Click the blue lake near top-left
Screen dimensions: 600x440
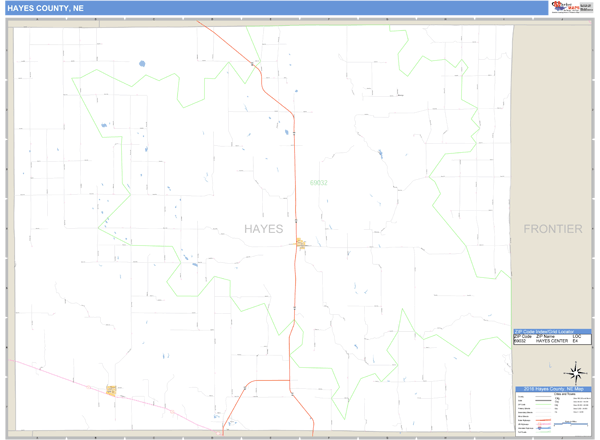click(142, 64)
